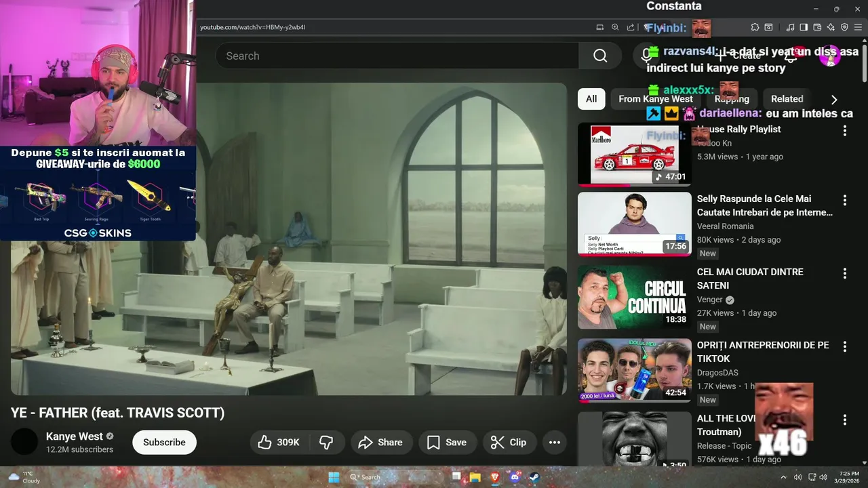Click the Brave VPN shield icon
868x488 pixels.
pos(844,27)
